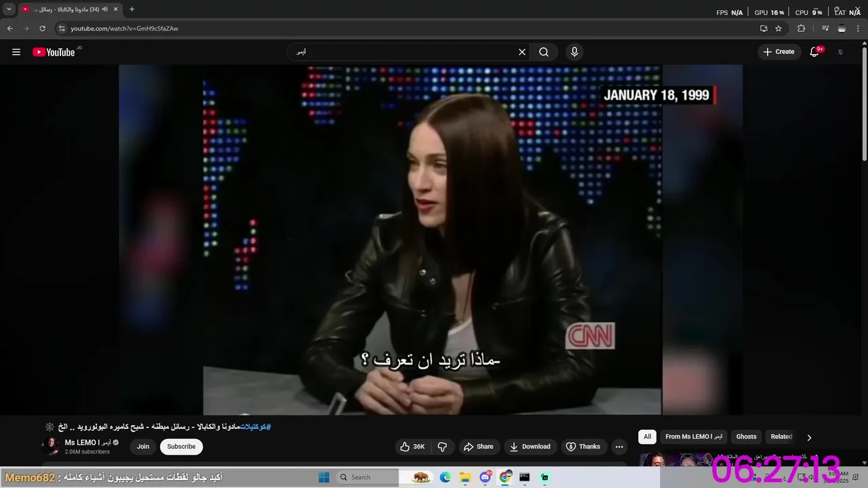The image size is (868, 488).
Task: Clear the search box with X
Action: click(x=522, y=52)
